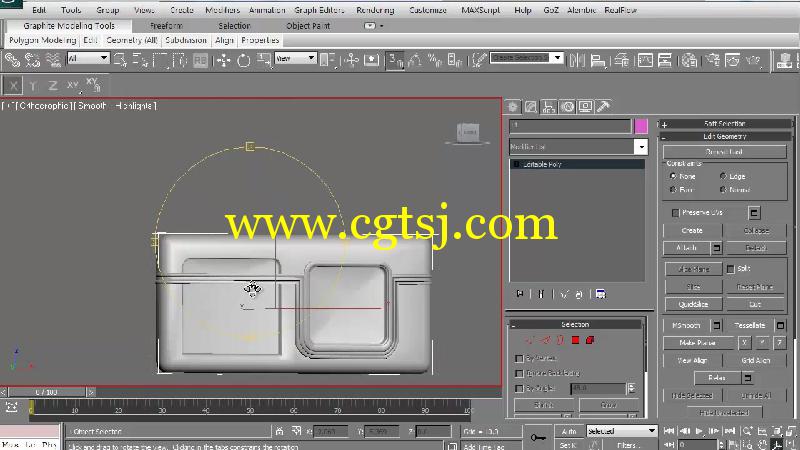Click the Bind to Space Warp icon
The width and height of the screenshot is (800, 450).
coord(53,61)
